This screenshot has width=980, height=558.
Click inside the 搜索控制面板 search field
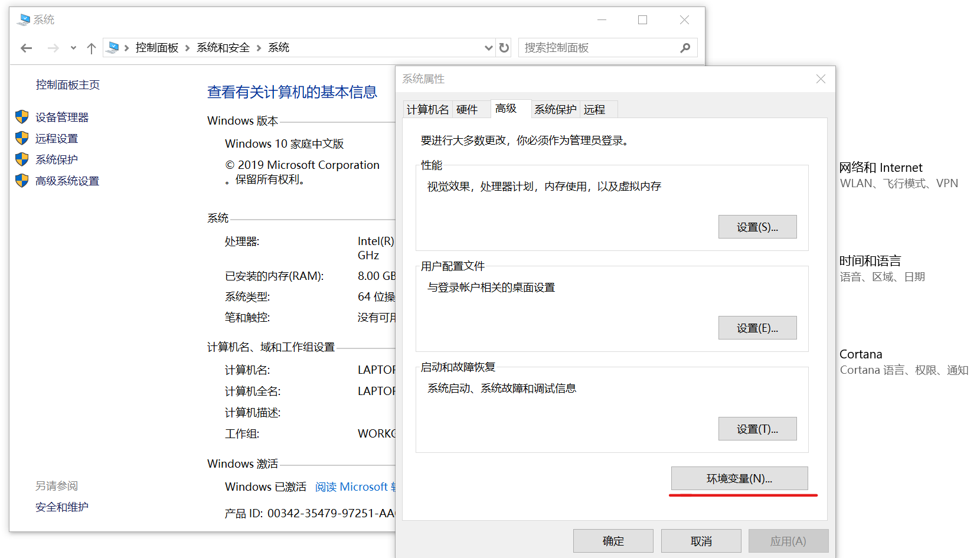pyautogui.click(x=590, y=48)
